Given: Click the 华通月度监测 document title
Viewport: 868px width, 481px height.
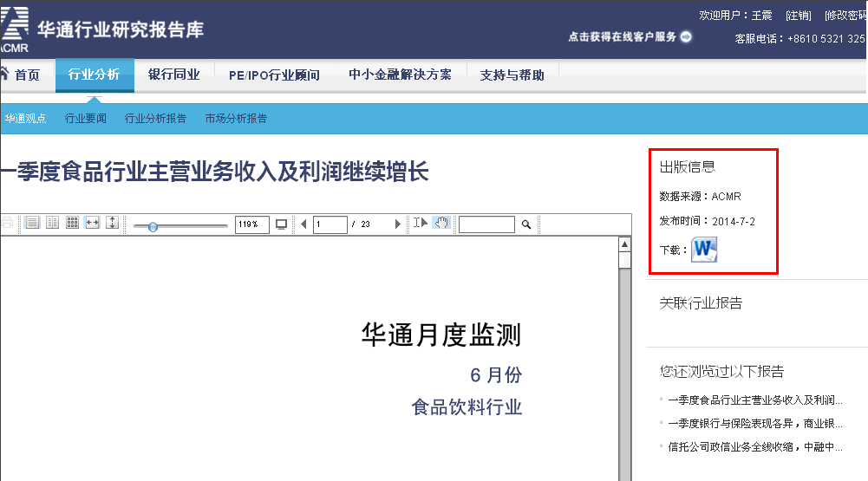Looking at the screenshot, I should [x=441, y=335].
